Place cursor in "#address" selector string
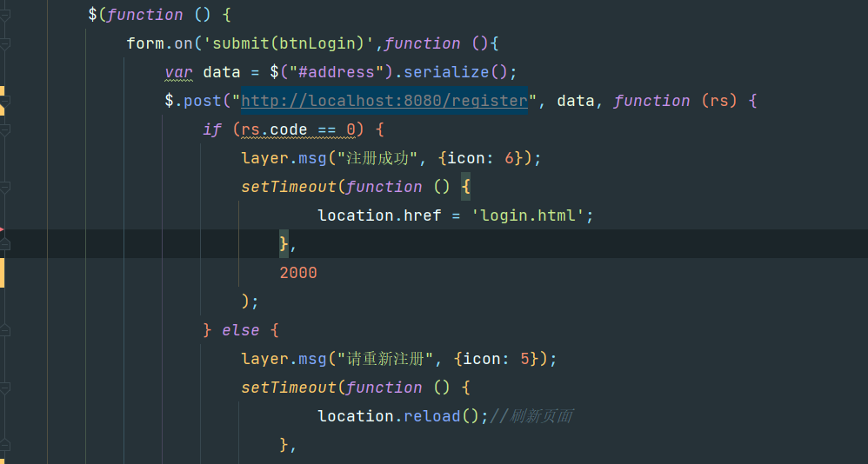This screenshot has height=464, width=868. click(335, 72)
